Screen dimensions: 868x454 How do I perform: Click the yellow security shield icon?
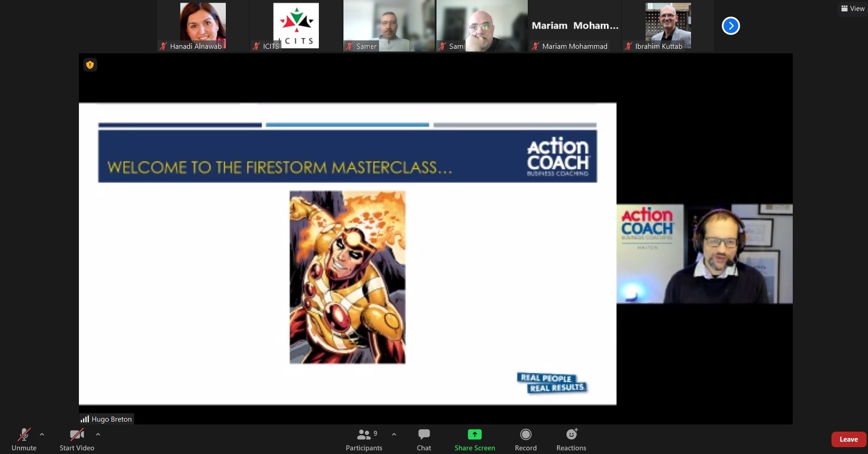(x=90, y=65)
